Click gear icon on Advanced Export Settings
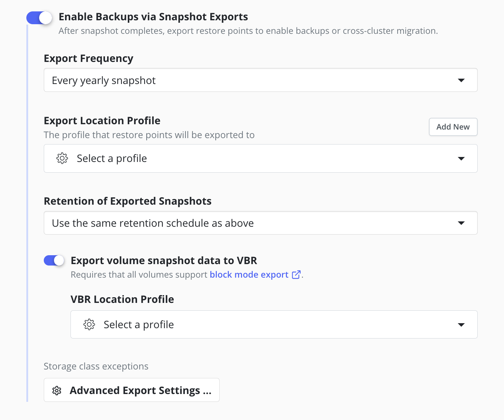The height and width of the screenshot is (420, 504). pos(57,390)
